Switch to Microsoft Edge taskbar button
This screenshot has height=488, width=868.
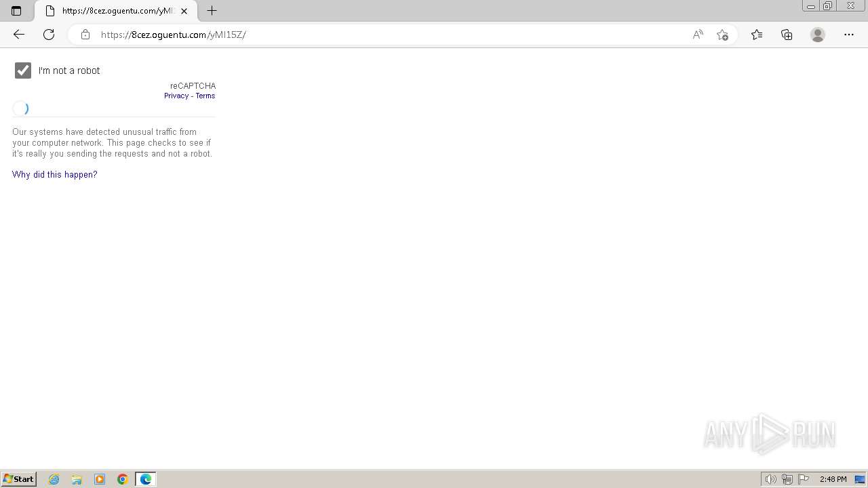click(146, 479)
